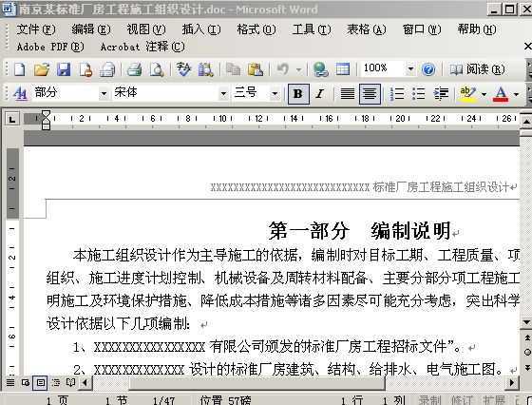Open the style dropdown next to 部分
Viewport: 532px width, 405px height.
click(x=104, y=93)
